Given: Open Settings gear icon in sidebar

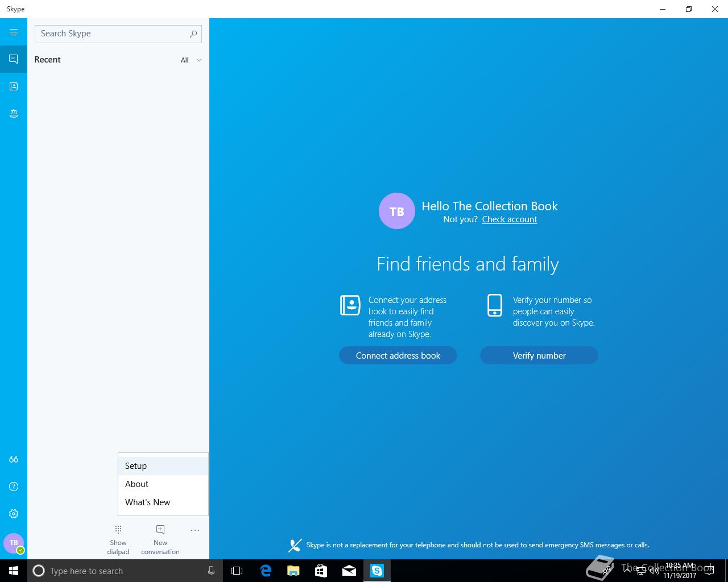Looking at the screenshot, I should click(x=14, y=514).
